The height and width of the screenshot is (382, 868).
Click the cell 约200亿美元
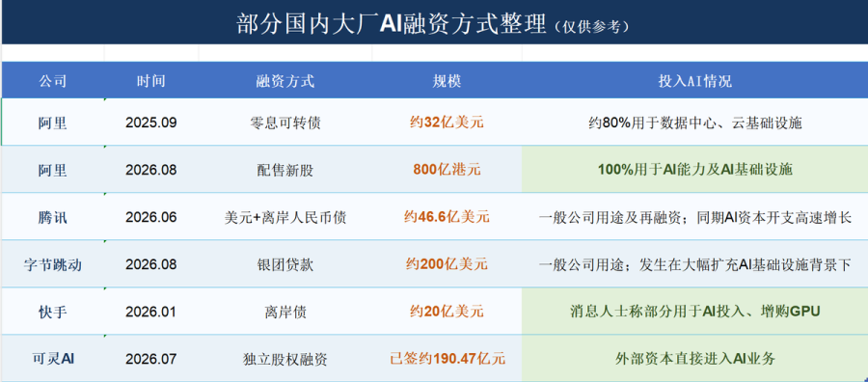point(447,264)
